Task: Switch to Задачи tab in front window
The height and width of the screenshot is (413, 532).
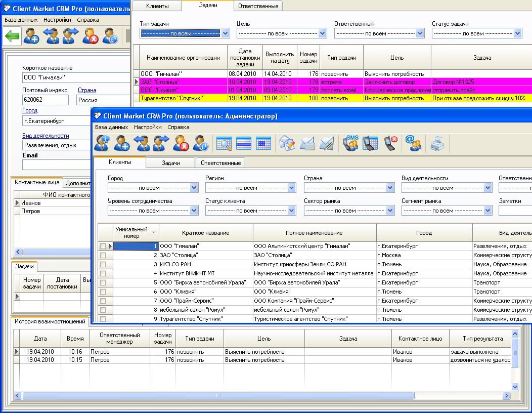Action: [x=170, y=163]
